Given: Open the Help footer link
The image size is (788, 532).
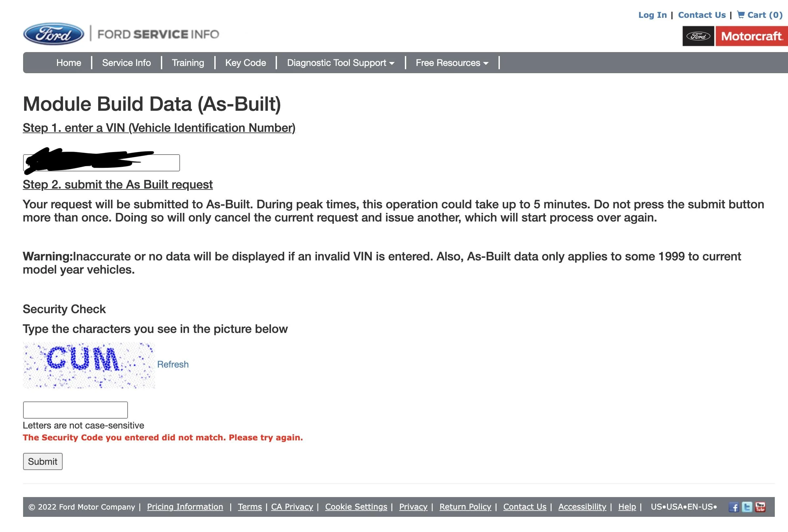Looking at the screenshot, I should pyautogui.click(x=627, y=507).
